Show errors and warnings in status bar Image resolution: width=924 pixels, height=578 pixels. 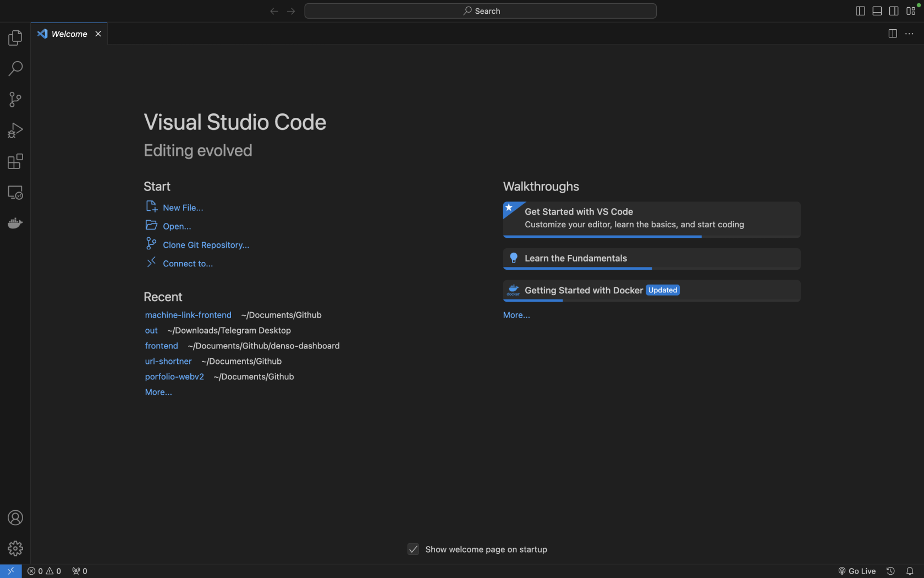pos(44,571)
